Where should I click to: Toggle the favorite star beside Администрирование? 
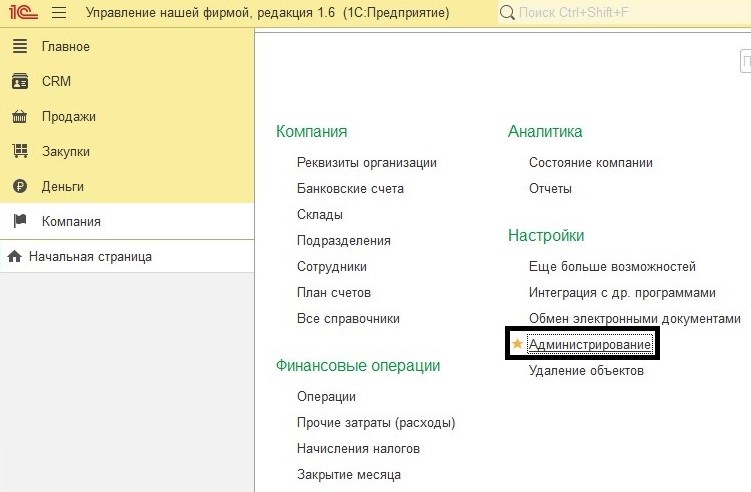(517, 345)
